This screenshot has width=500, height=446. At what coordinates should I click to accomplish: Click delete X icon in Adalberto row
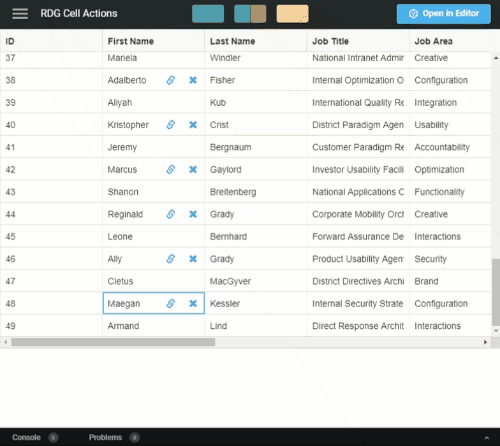click(x=193, y=80)
